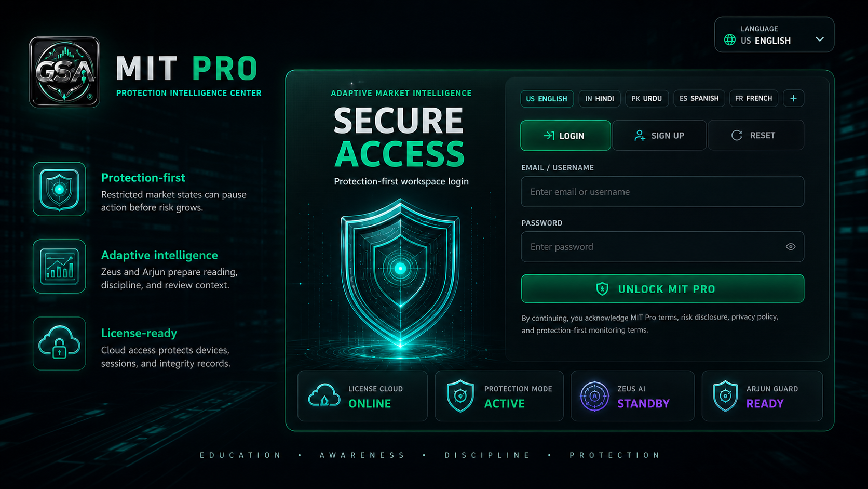
Task: Switch to the Sign Up tab
Action: tap(659, 136)
